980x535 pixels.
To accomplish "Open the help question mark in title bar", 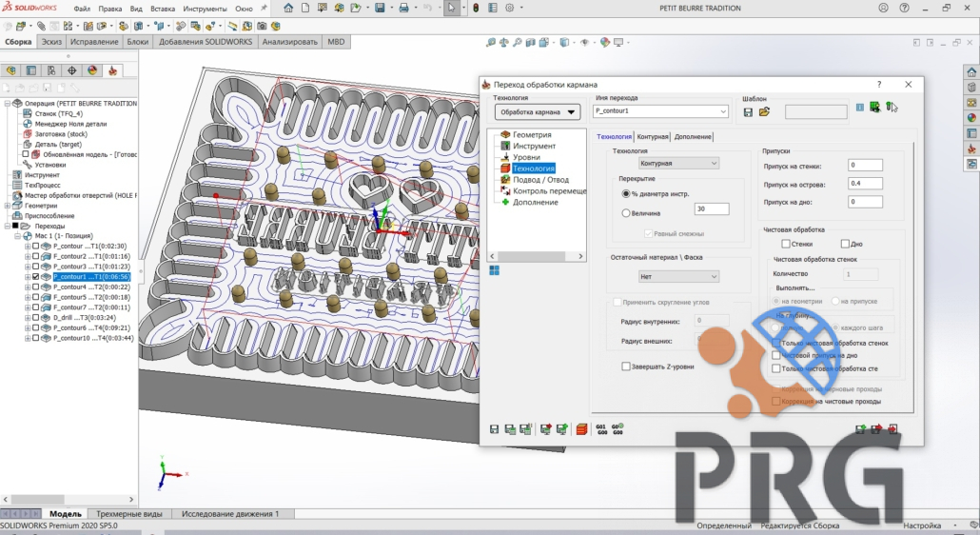I will pyautogui.click(x=905, y=9).
